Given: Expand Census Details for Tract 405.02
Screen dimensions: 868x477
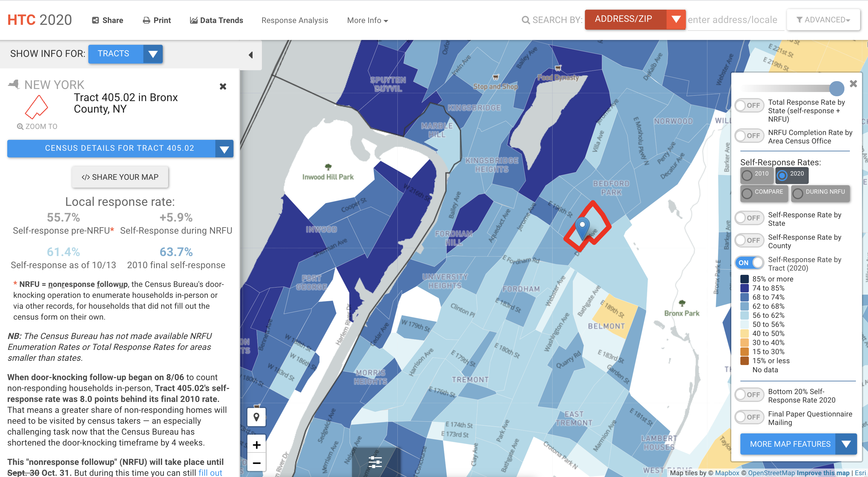Looking at the screenshot, I should coord(120,148).
